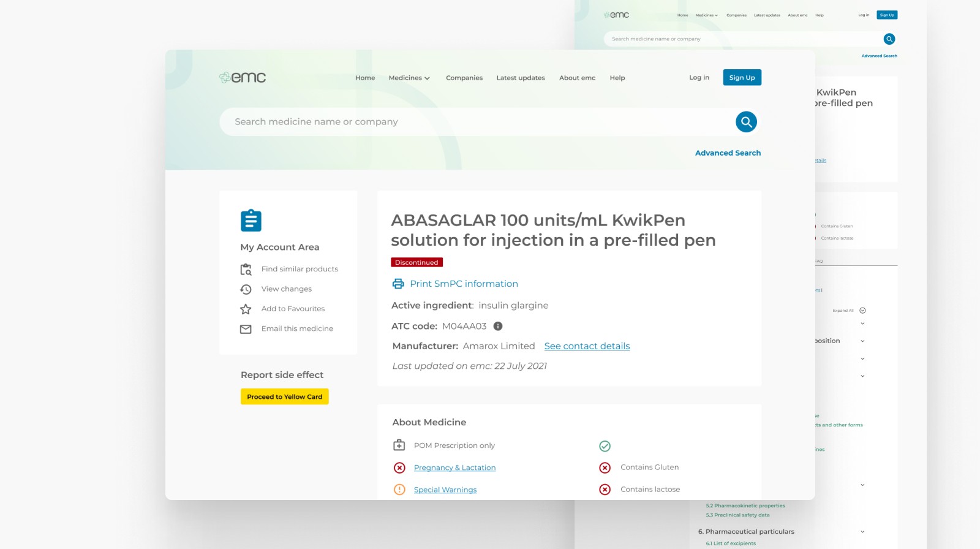Click the 'Last updated on emc: 22 July 2021' text
The image size is (980, 549).
click(x=469, y=366)
